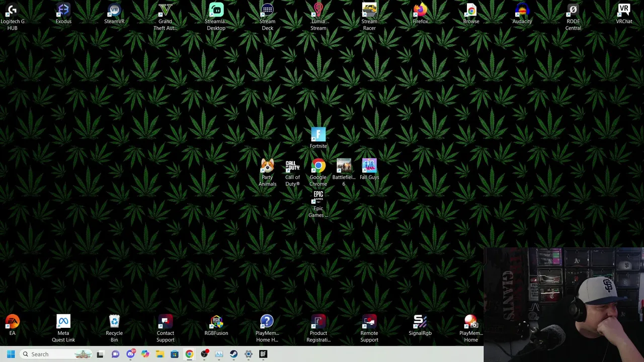Open the Battlefield BF taskbar icon
The width and height of the screenshot is (644, 362).
[263, 354]
